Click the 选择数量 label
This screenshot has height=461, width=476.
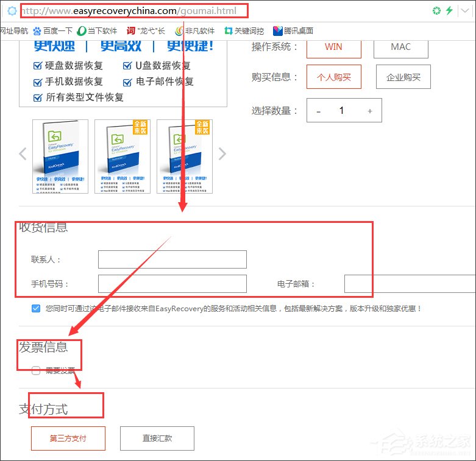(274, 111)
